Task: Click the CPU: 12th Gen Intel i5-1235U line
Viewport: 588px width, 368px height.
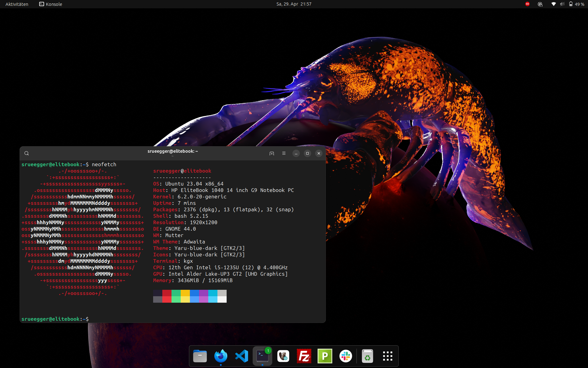Action: [x=221, y=267]
